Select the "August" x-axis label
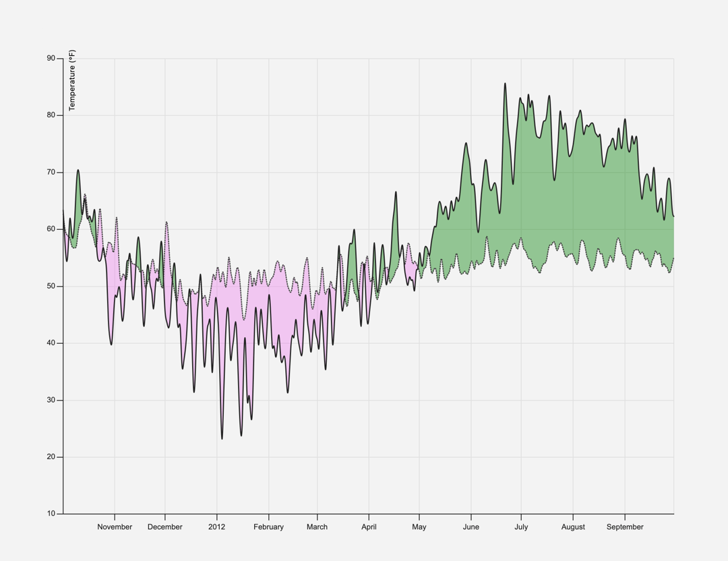Screen dimensions: 728x561 [573, 527]
